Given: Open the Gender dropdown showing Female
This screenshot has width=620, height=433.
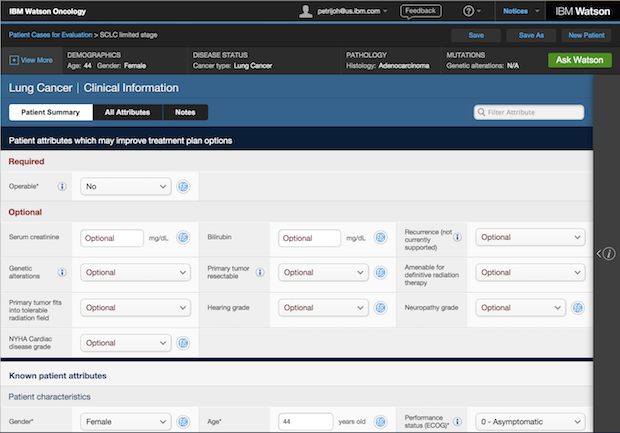Looking at the screenshot, I should tap(126, 422).
